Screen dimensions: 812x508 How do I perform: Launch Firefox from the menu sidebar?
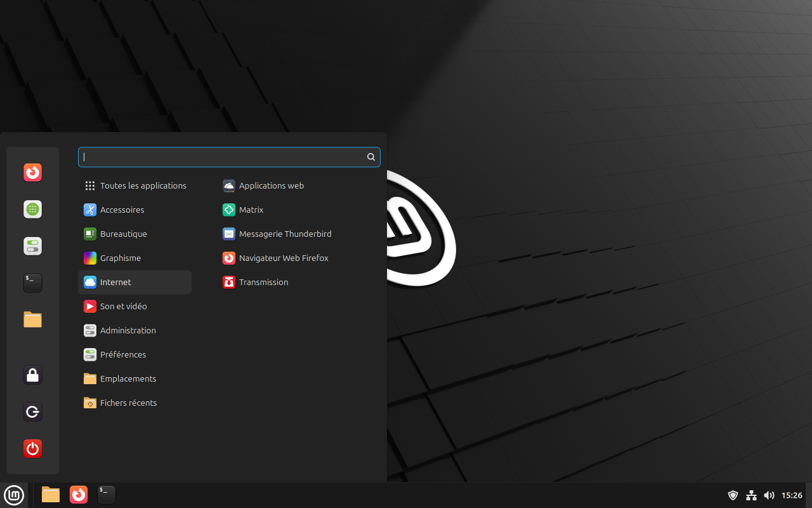[x=32, y=172]
